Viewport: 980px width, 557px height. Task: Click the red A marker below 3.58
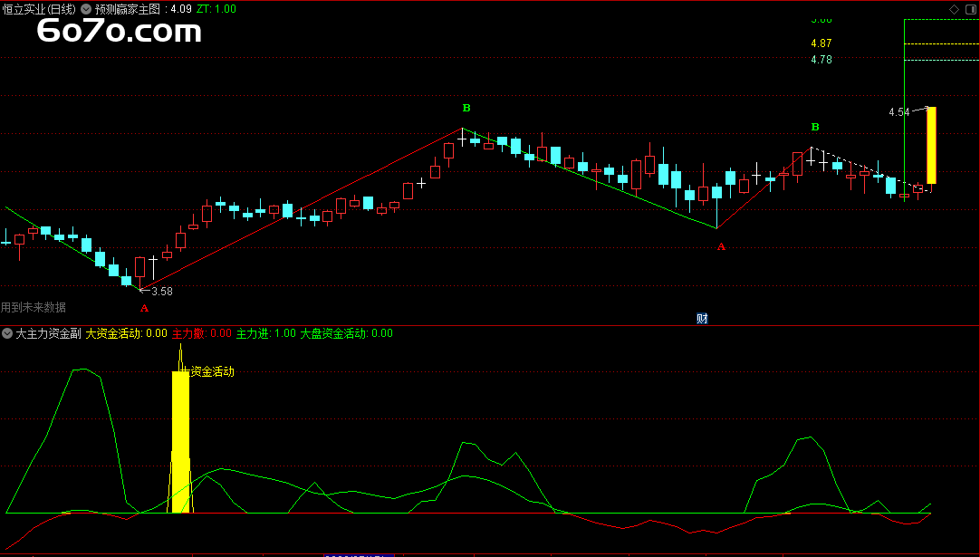[x=144, y=308]
